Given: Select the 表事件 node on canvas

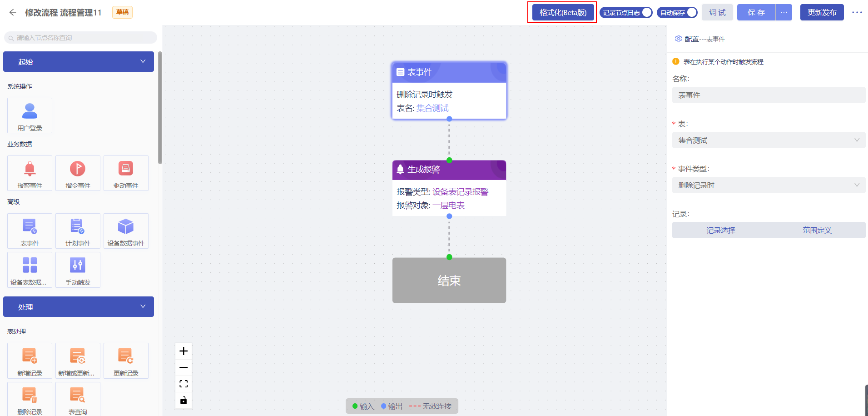Looking at the screenshot, I should [x=449, y=90].
